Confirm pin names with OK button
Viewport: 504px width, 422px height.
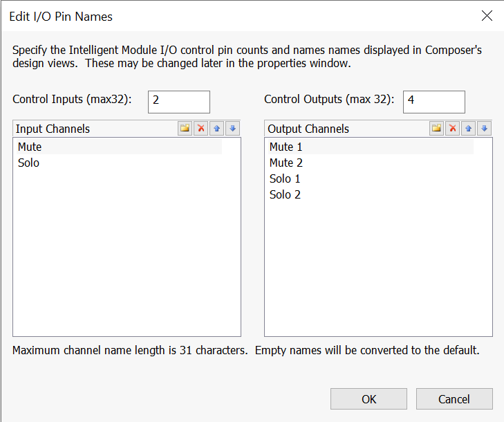[x=368, y=399]
